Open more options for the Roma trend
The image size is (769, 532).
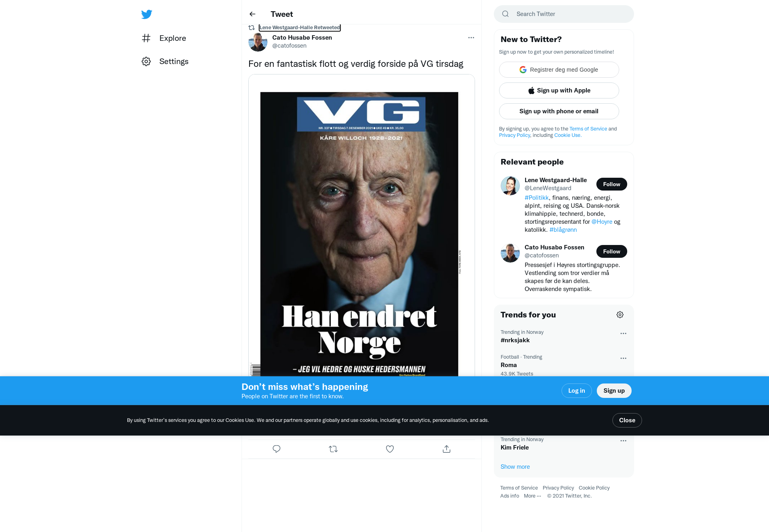[623, 358]
